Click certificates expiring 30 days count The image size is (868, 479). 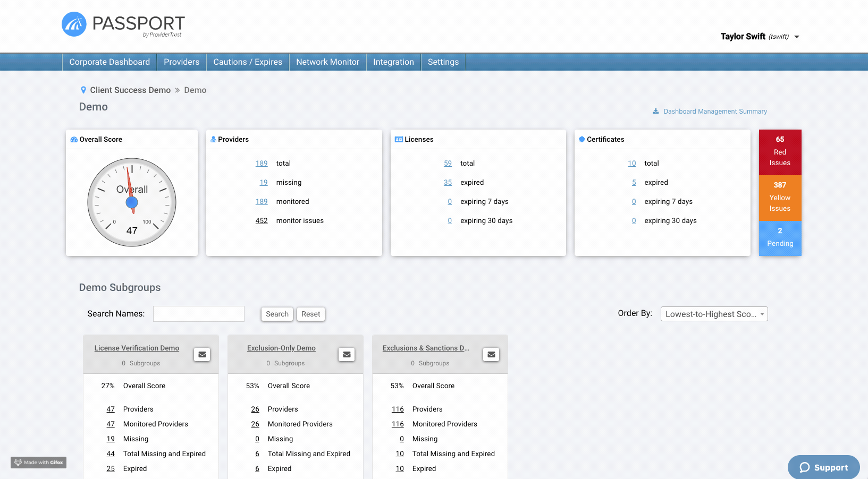pyautogui.click(x=634, y=221)
